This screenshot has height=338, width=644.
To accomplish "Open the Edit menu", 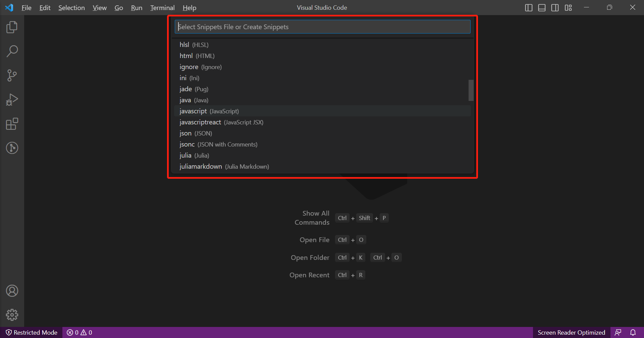I will pyautogui.click(x=45, y=8).
